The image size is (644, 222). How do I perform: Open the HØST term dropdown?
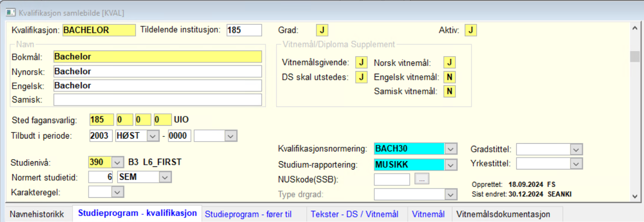tap(153, 136)
